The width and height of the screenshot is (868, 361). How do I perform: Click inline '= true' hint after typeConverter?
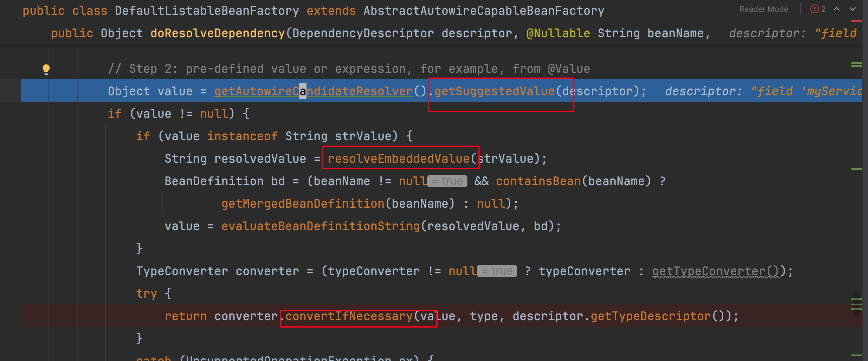pyautogui.click(x=497, y=271)
